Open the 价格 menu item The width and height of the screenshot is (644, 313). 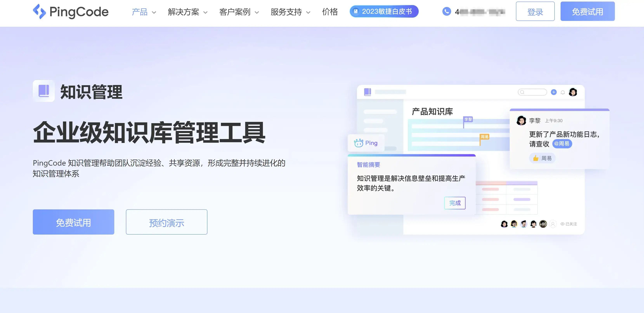pos(330,12)
